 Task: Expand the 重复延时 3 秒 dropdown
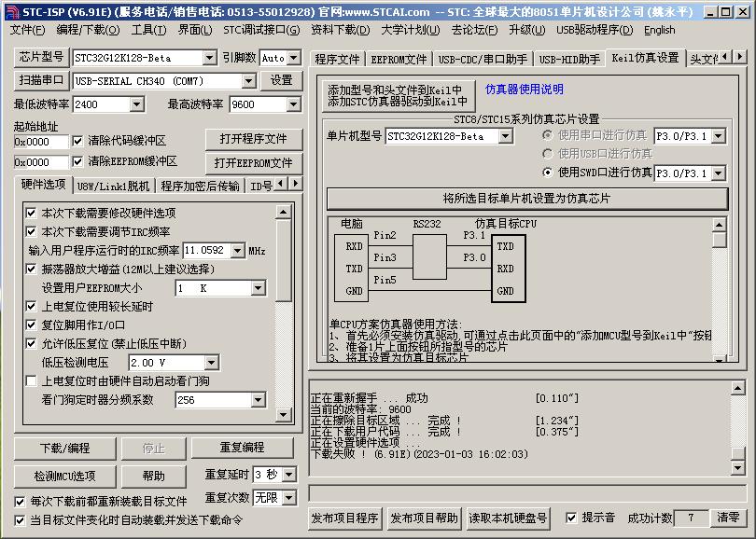click(288, 475)
